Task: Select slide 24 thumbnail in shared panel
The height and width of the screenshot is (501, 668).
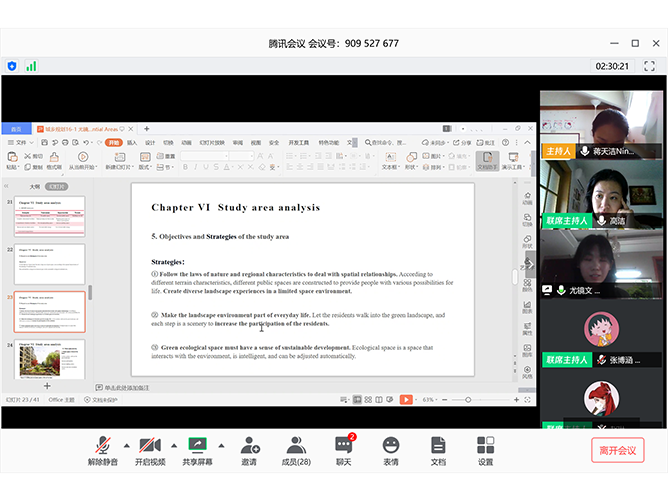Action: [x=49, y=360]
